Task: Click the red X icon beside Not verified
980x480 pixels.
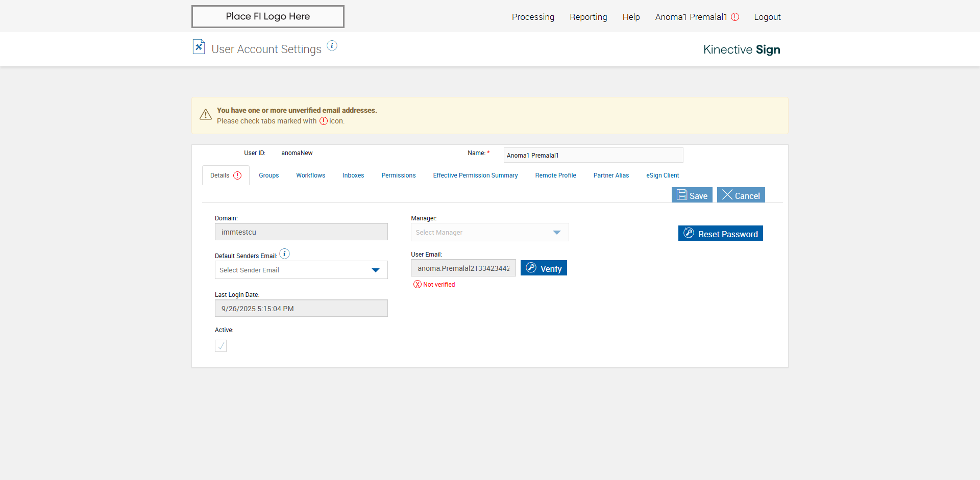Action: pos(418,285)
